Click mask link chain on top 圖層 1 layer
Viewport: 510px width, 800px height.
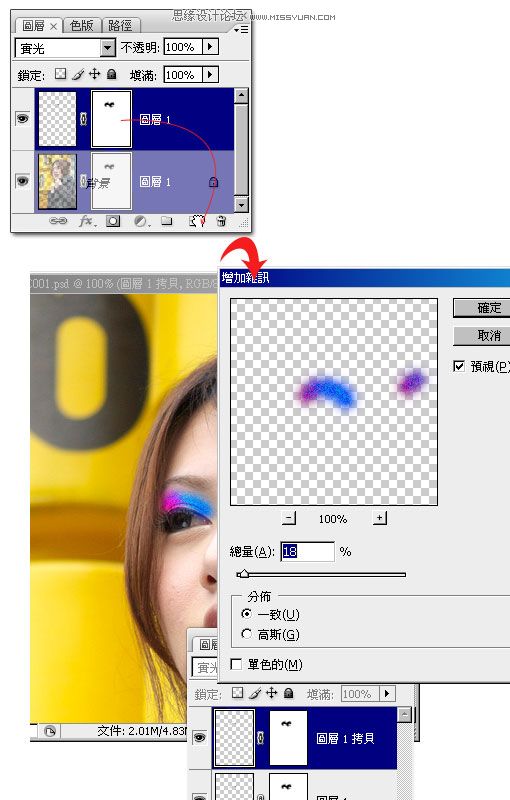click(x=84, y=119)
